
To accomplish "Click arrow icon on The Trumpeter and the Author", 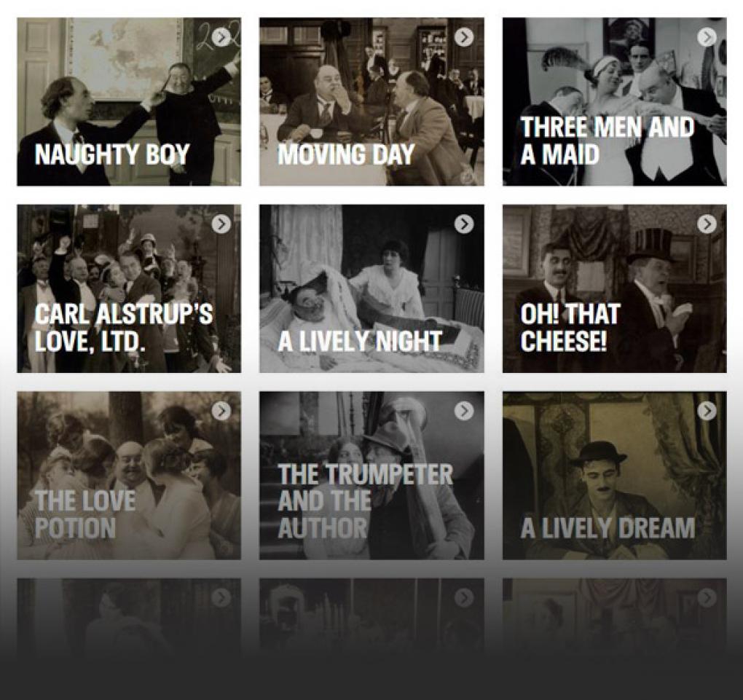I will coord(464,411).
